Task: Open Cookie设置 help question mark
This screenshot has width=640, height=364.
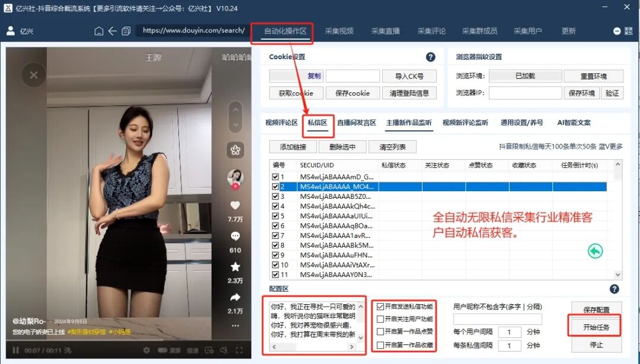Action: click(x=430, y=57)
